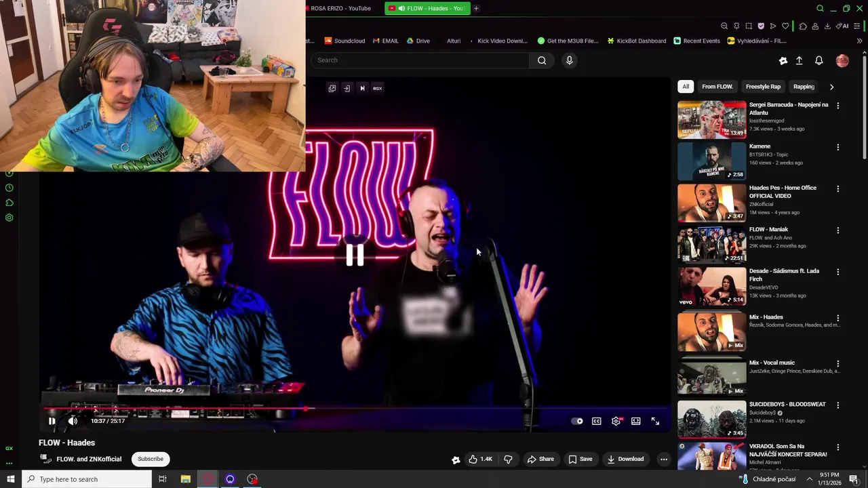The image size is (868, 488).
Task: Click the heart bookmark icon in toolbar
Action: [x=785, y=26]
